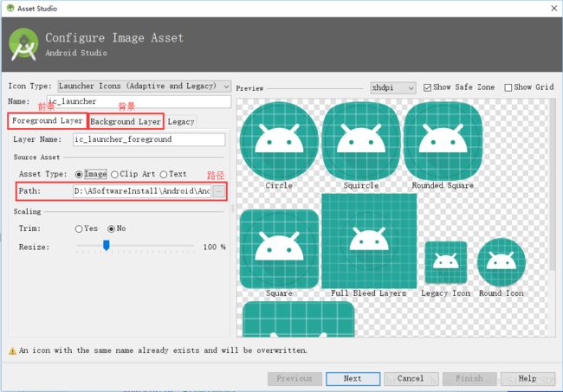Viewport: 563px width, 392px height.
Task: Click the Previous button
Action: 294,379
